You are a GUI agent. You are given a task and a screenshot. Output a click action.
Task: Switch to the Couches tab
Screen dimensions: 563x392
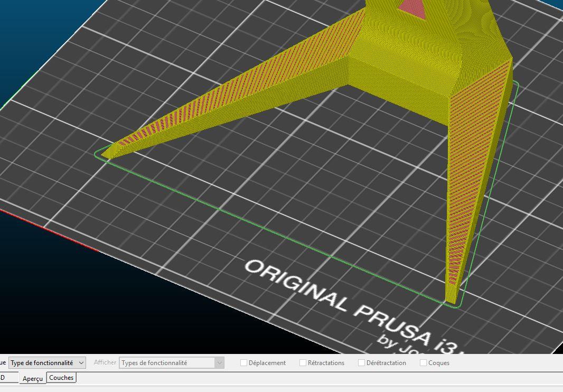click(61, 378)
